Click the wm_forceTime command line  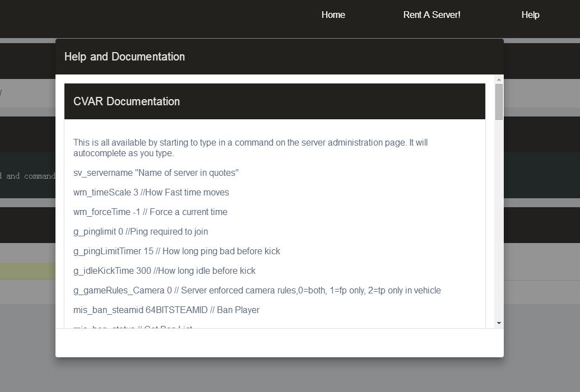(150, 212)
